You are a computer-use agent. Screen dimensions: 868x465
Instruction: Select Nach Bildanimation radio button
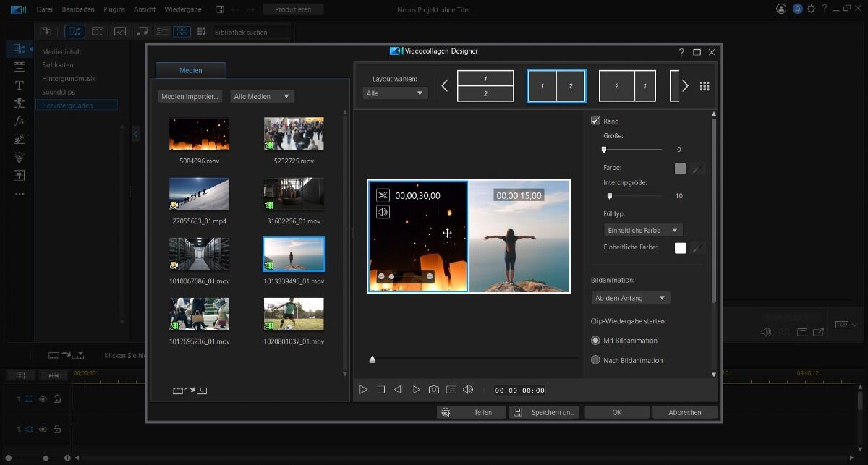595,360
